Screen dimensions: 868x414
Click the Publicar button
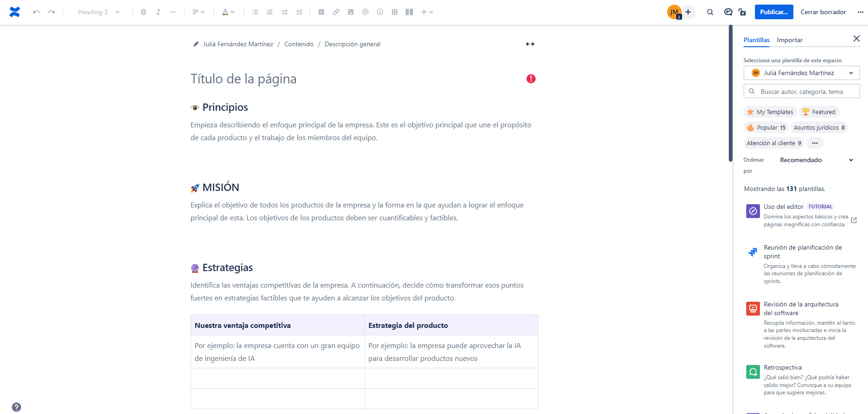[x=774, y=12]
